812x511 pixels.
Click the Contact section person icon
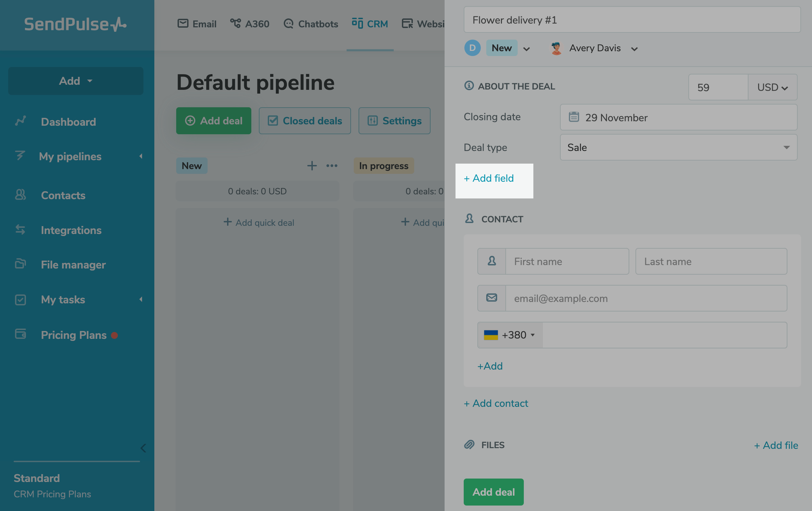coord(470,219)
